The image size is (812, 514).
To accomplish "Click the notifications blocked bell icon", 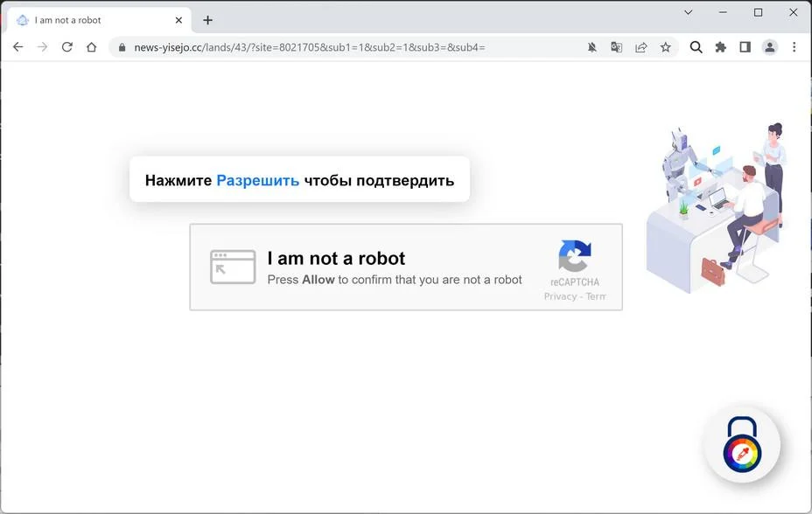I will [x=591, y=47].
